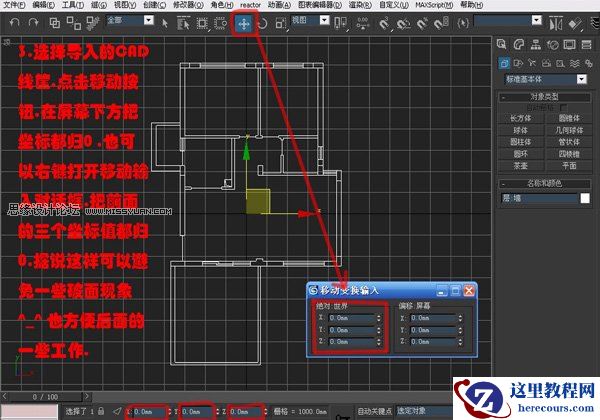Activate the Select and Rotate tool
Screen dimensions: 600x420
click(262, 24)
